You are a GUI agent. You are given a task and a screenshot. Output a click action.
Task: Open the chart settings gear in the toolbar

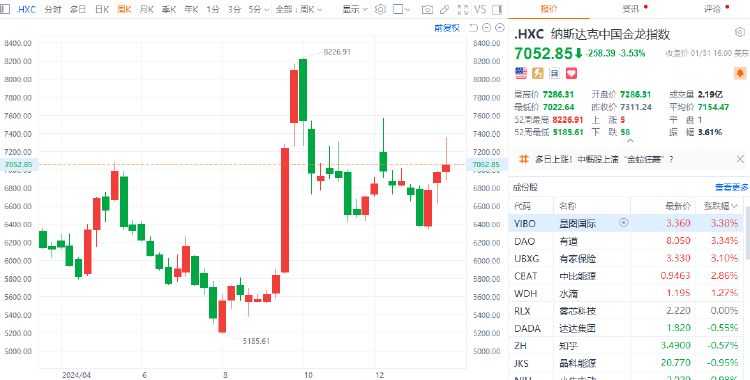(380, 9)
